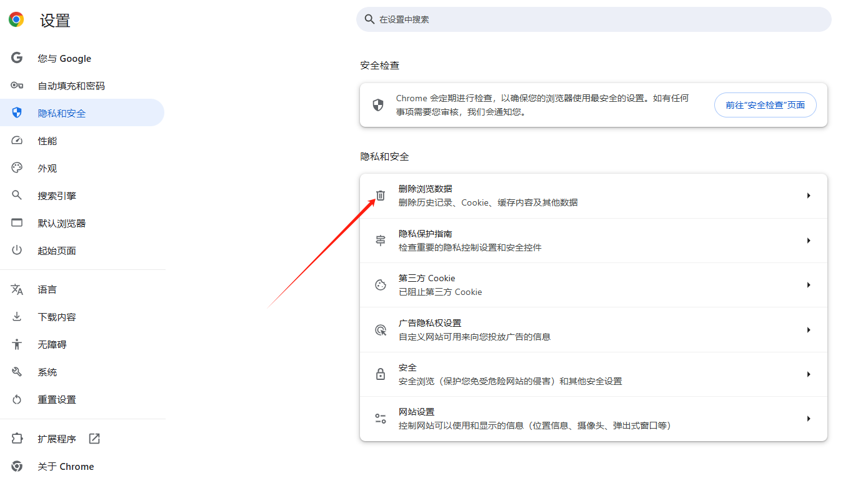This screenshot has height=478, width=868.
Task: Click the 在设置中搜索 search field
Action: pyautogui.click(x=594, y=19)
